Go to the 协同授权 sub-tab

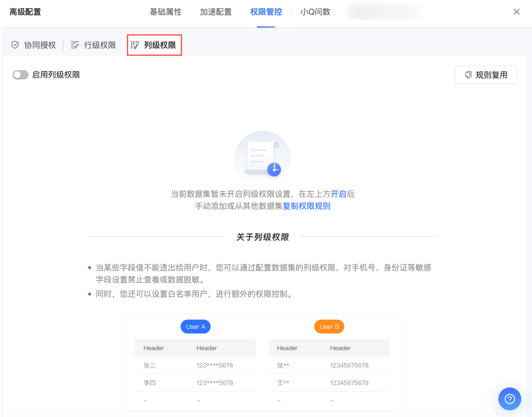pos(34,45)
